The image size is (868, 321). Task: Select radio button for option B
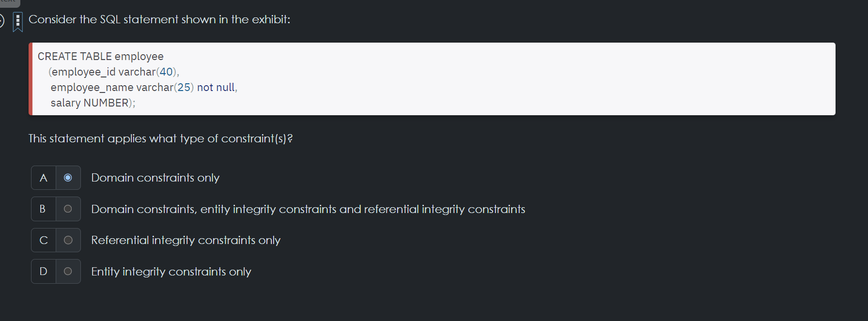[68, 209]
